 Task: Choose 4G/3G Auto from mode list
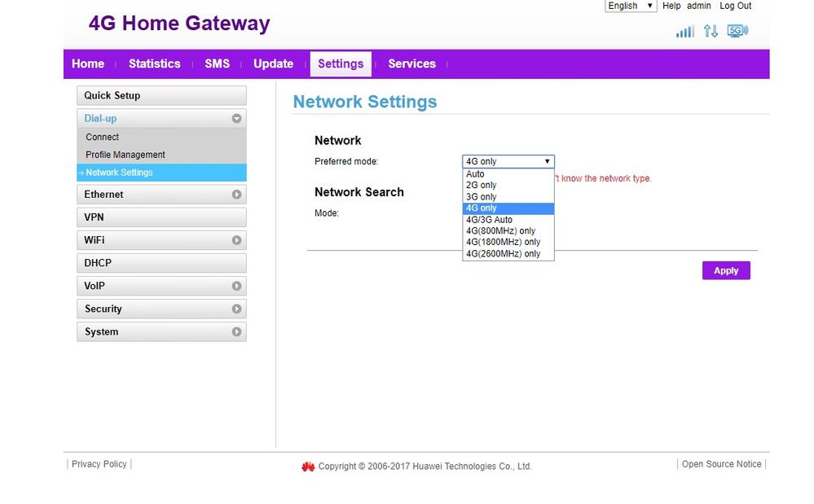489,220
